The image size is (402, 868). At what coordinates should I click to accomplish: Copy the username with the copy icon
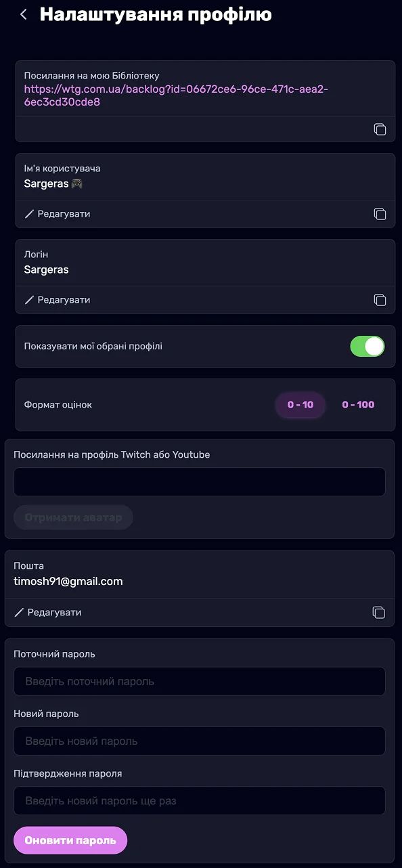coord(380,213)
